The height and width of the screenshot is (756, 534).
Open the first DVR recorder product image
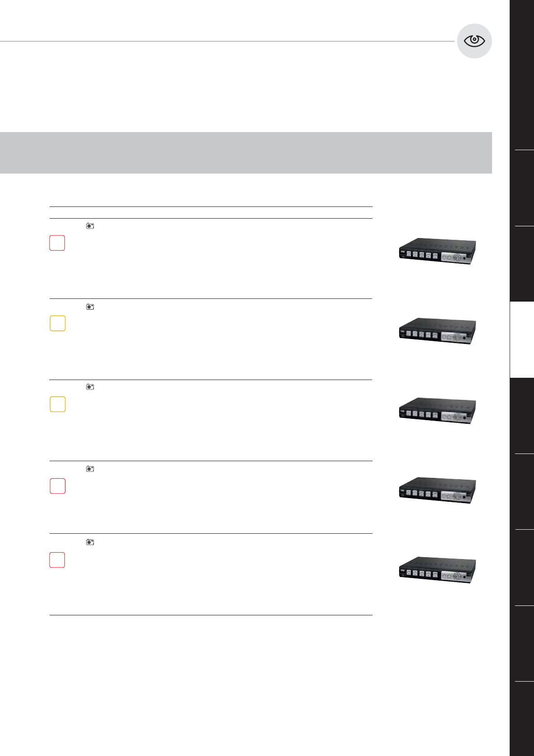click(x=437, y=251)
